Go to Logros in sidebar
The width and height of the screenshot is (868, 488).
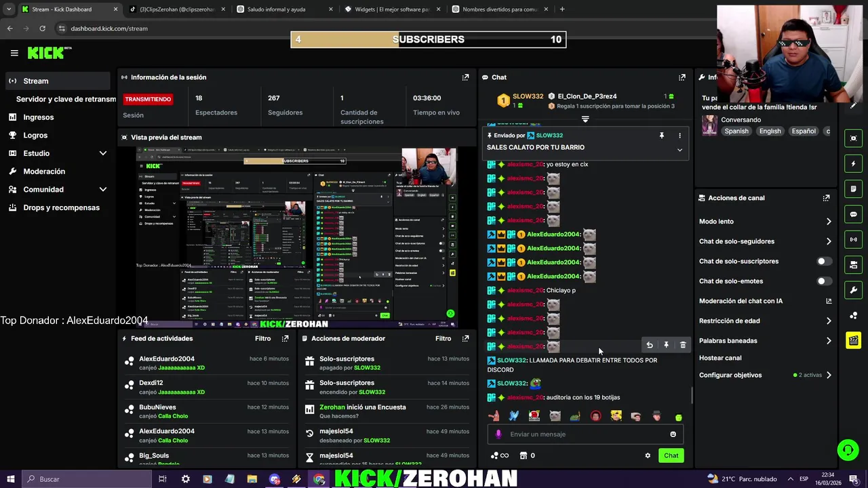35,135
